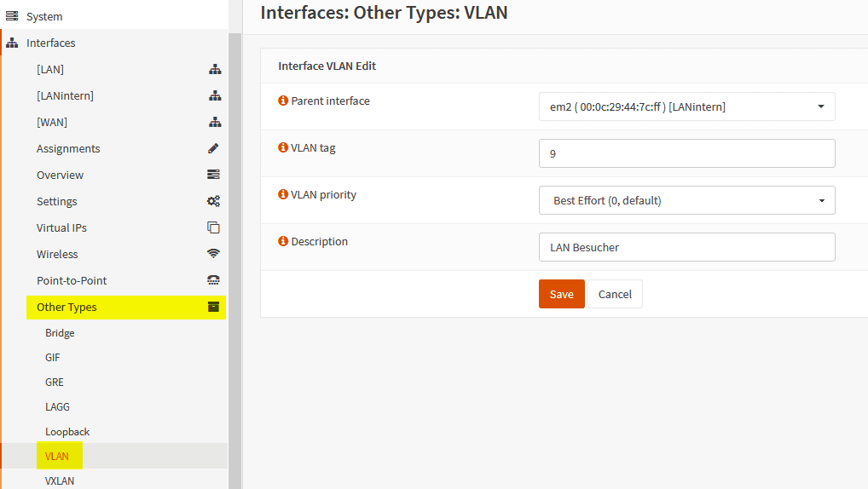Click the wifi icon next to Wireless
This screenshot has height=489, width=868.
click(213, 254)
